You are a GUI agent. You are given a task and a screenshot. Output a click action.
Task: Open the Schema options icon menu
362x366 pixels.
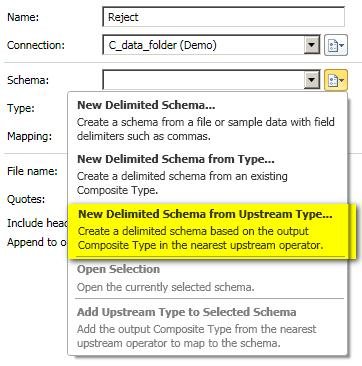point(336,80)
